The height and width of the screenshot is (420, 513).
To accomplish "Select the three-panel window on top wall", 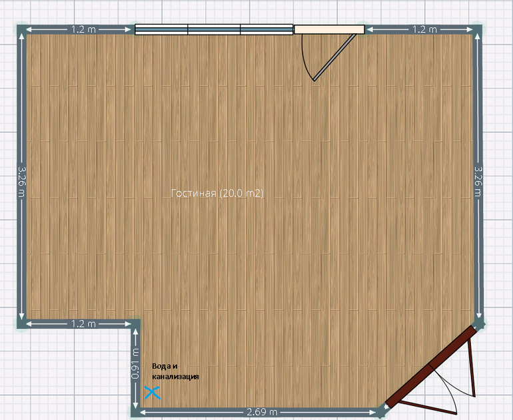I will (214, 29).
